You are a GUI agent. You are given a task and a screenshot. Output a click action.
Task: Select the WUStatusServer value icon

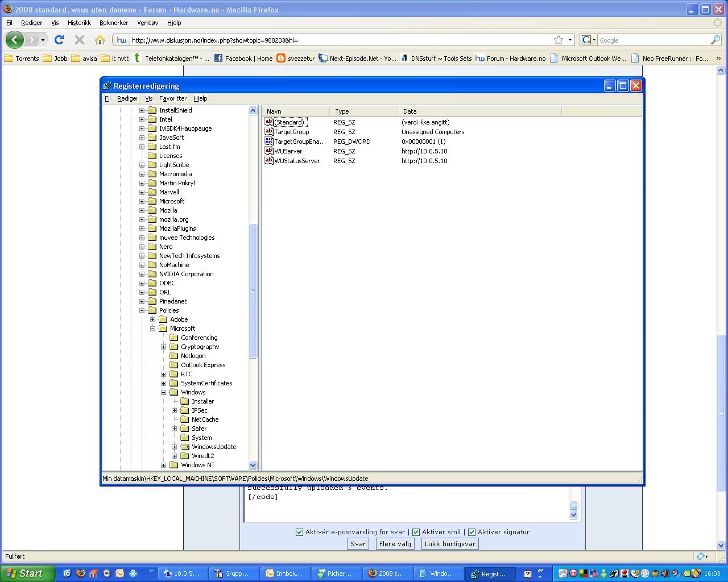click(269, 160)
